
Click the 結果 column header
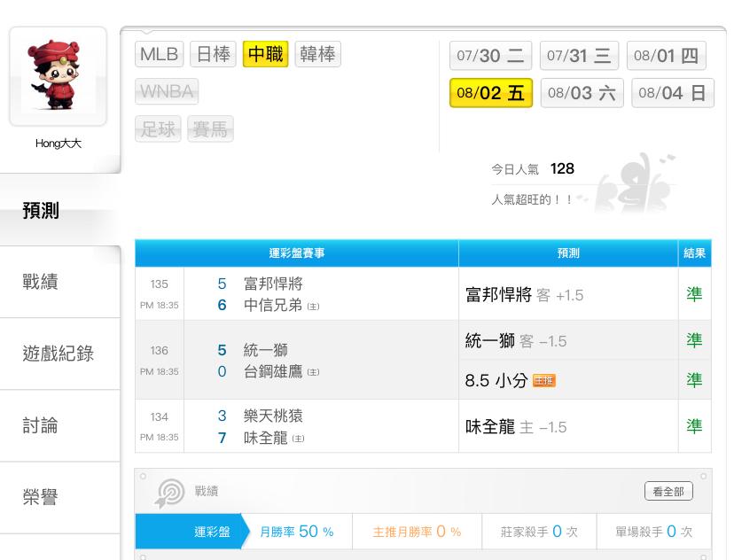pyautogui.click(x=695, y=253)
